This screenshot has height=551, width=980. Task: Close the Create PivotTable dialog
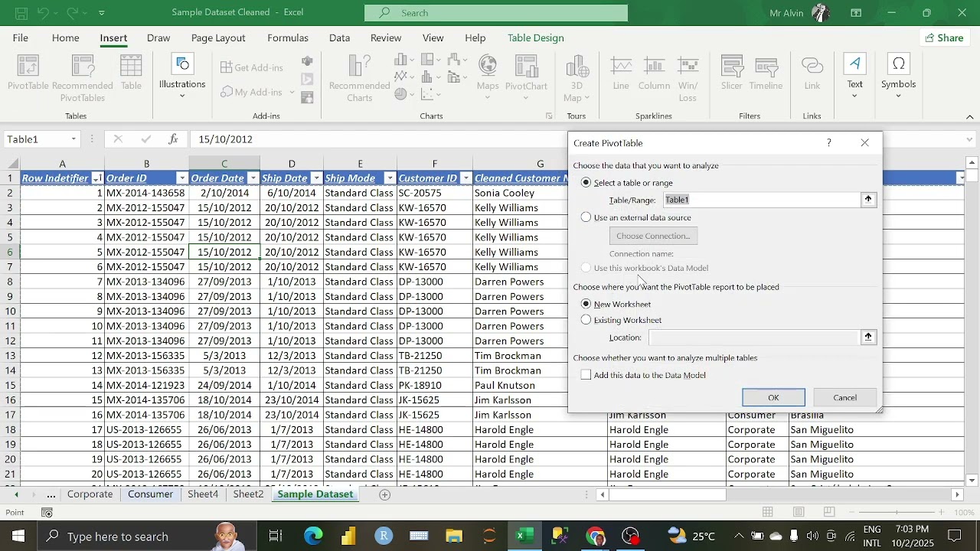click(865, 143)
